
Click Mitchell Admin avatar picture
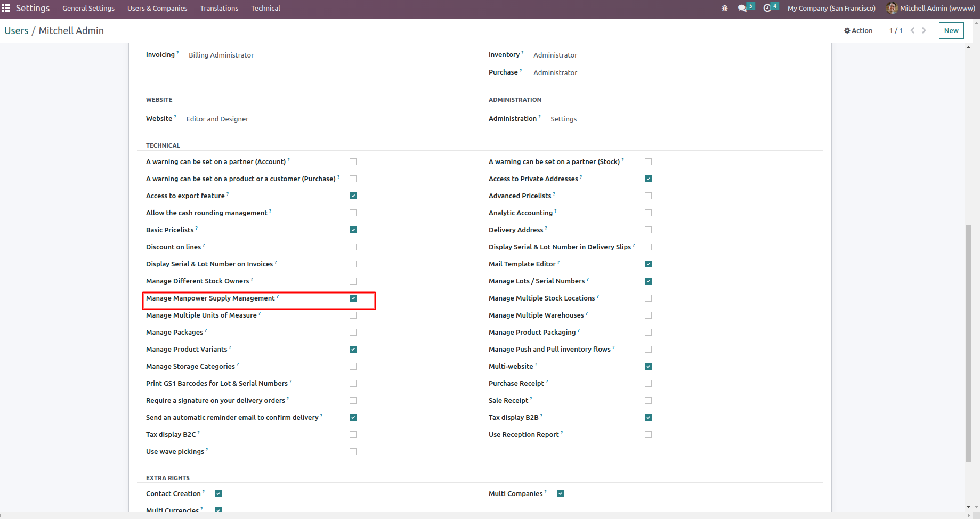[x=892, y=8]
